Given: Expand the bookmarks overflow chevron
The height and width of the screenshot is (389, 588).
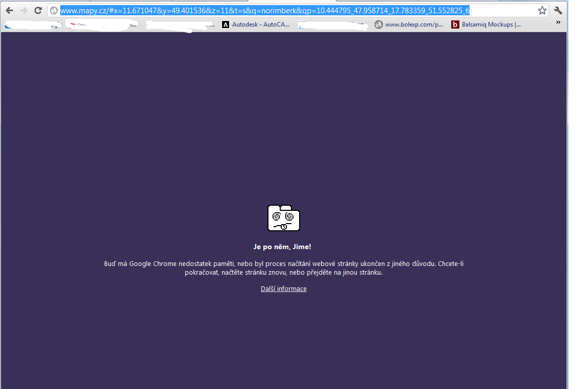Looking at the screenshot, I should click(558, 23).
